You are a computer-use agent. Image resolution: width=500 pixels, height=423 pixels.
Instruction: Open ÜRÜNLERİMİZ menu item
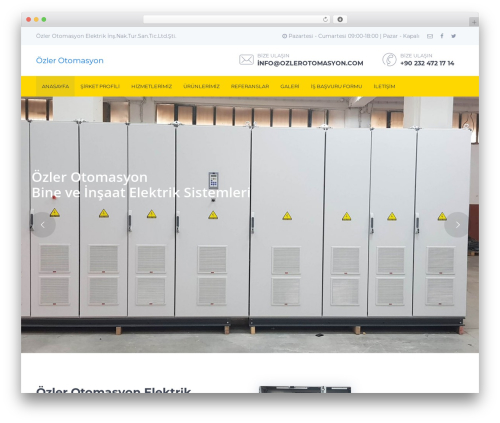point(201,86)
